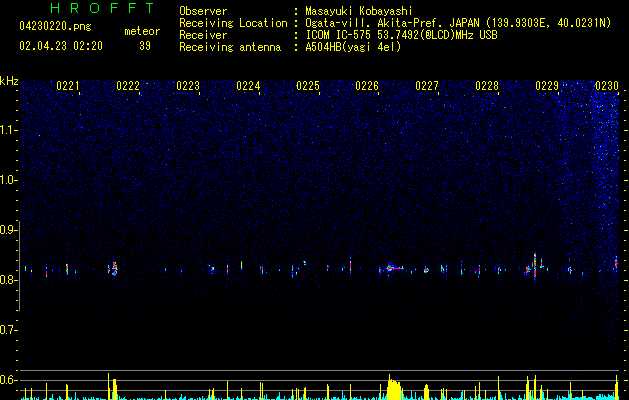Viewport: 629px width, 400px height.
Task: Click the Observer label
Action: point(203,11)
